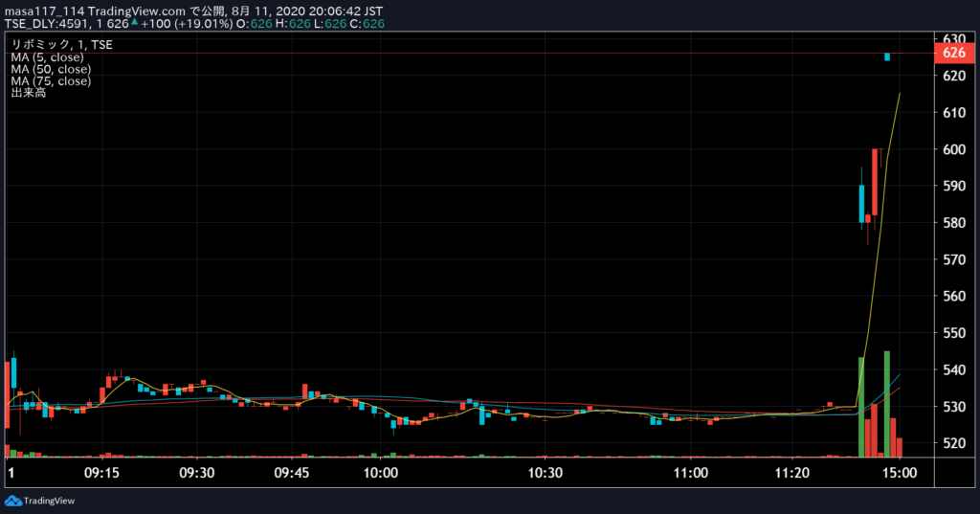Click the TradingView wordmark next to the logo
980x514 pixels.
click(x=49, y=501)
